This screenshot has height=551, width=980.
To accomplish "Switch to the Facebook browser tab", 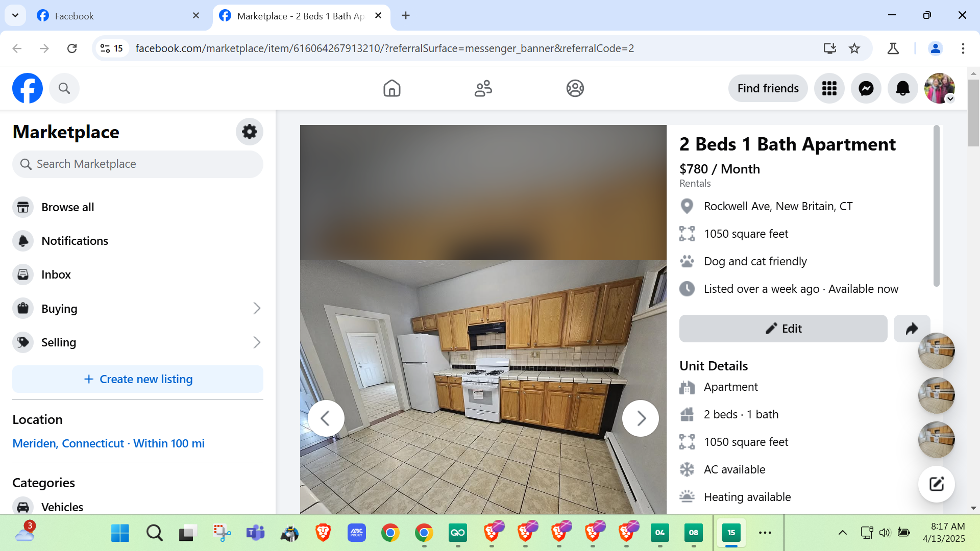I will coord(75,16).
